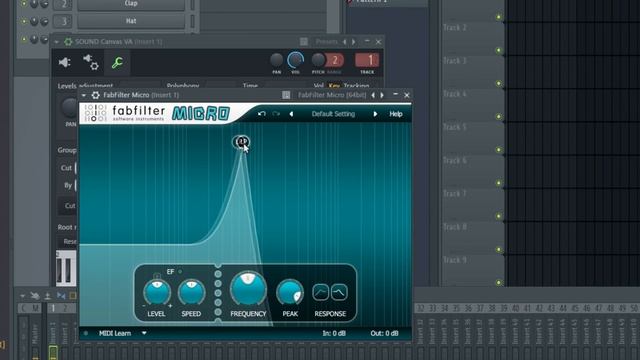Select the Hat channel button
Screen dimensions: 640x360
coord(131,21)
